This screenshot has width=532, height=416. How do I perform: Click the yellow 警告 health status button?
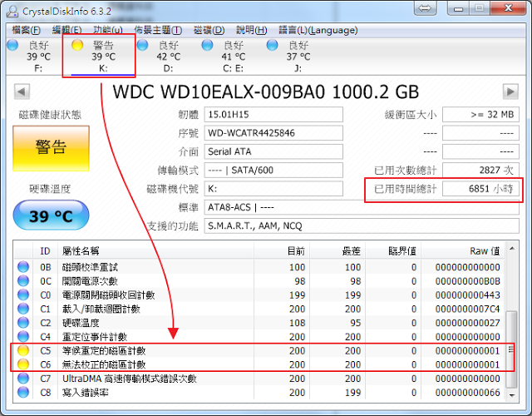51,148
